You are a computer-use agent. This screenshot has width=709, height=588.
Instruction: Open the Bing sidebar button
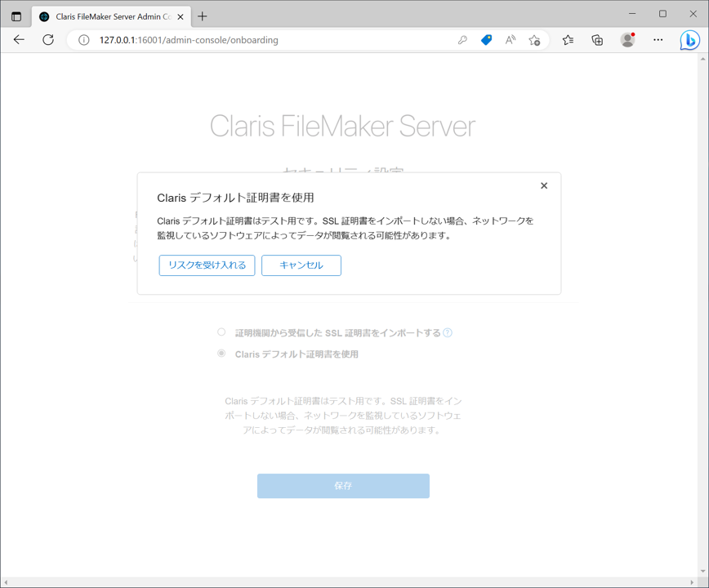[x=690, y=40]
